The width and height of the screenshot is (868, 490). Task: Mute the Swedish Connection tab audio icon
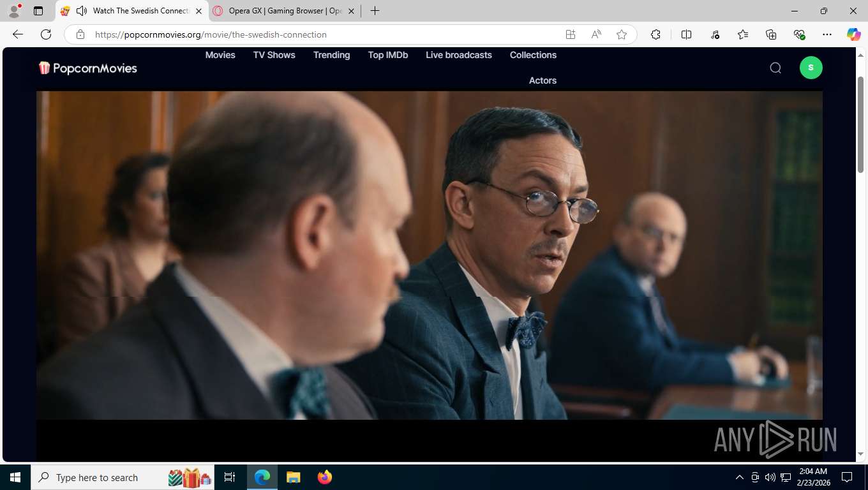[x=81, y=11]
